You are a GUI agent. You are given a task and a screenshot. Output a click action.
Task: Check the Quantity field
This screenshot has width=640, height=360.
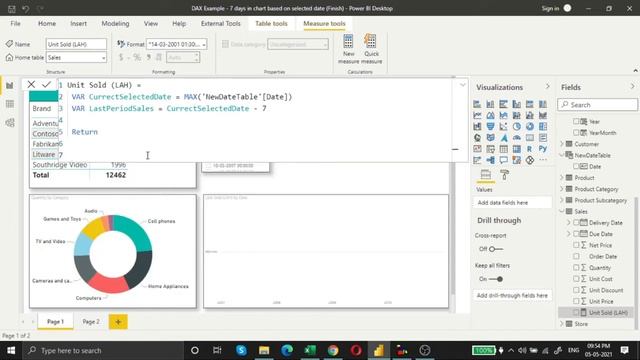pyautogui.click(x=576, y=268)
